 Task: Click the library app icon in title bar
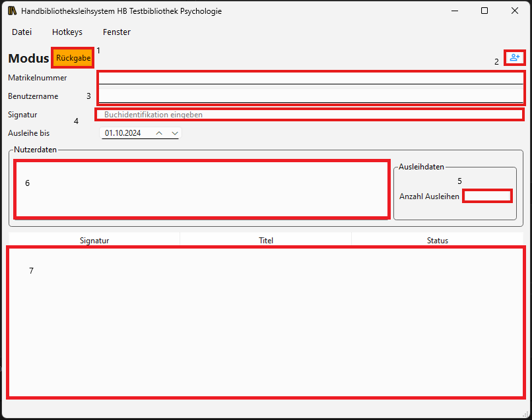click(x=12, y=11)
